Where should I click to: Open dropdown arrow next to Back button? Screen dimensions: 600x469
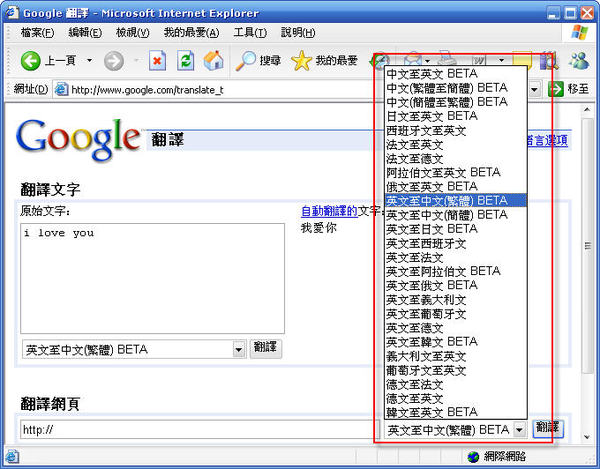pos(90,60)
